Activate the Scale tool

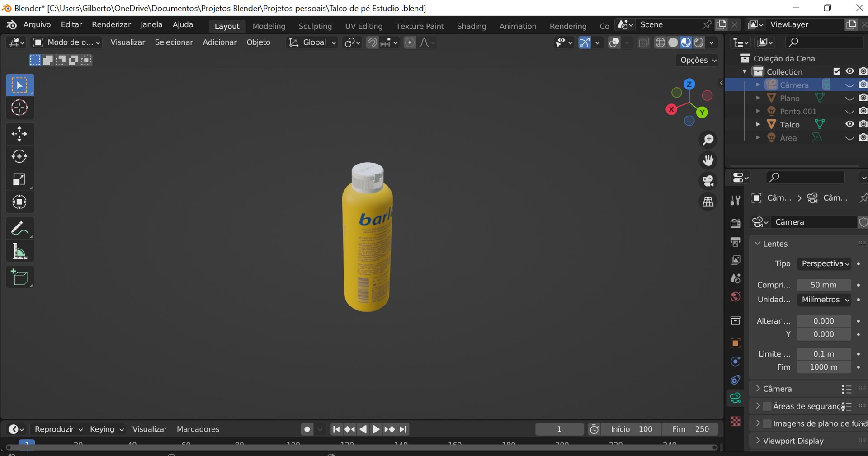19,179
